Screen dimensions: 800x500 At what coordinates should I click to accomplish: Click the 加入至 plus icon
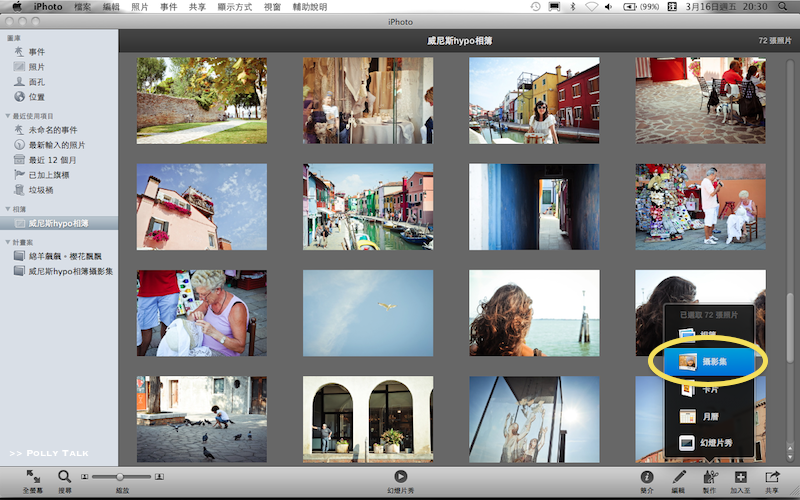[x=741, y=477]
